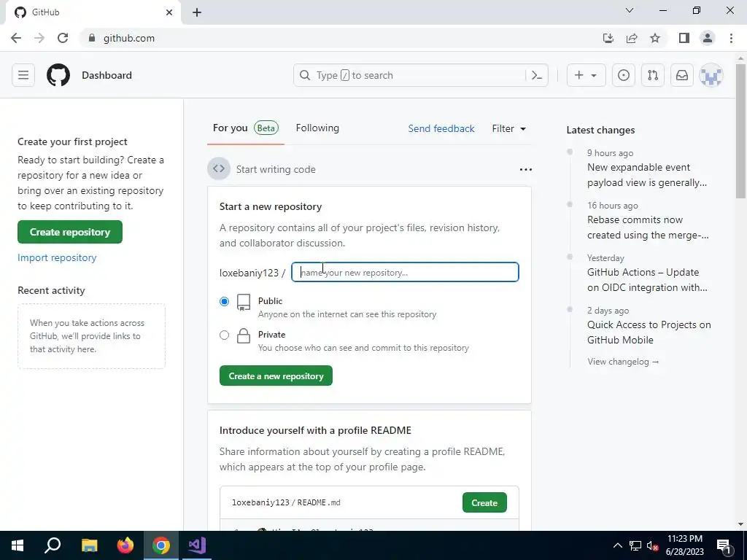Image resolution: width=747 pixels, height=560 pixels.
Task: Open a new browser tab with plus icon
Action: [x=197, y=12]
